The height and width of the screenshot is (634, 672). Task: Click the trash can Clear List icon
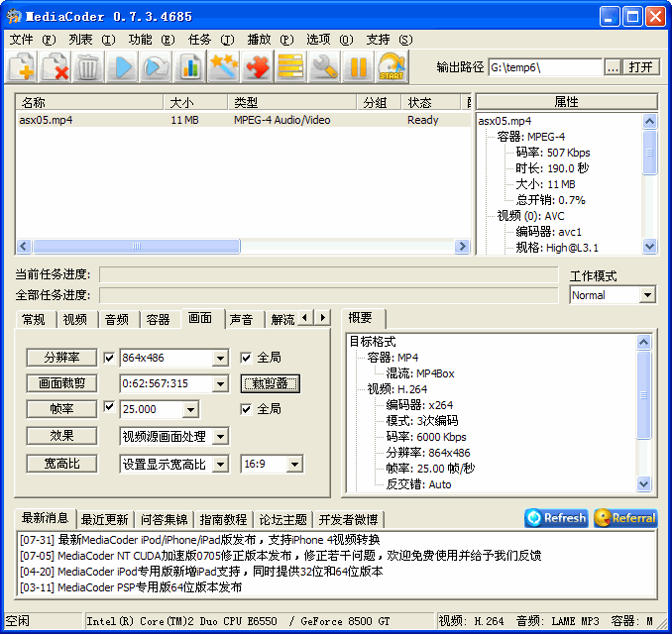point(89,66)
